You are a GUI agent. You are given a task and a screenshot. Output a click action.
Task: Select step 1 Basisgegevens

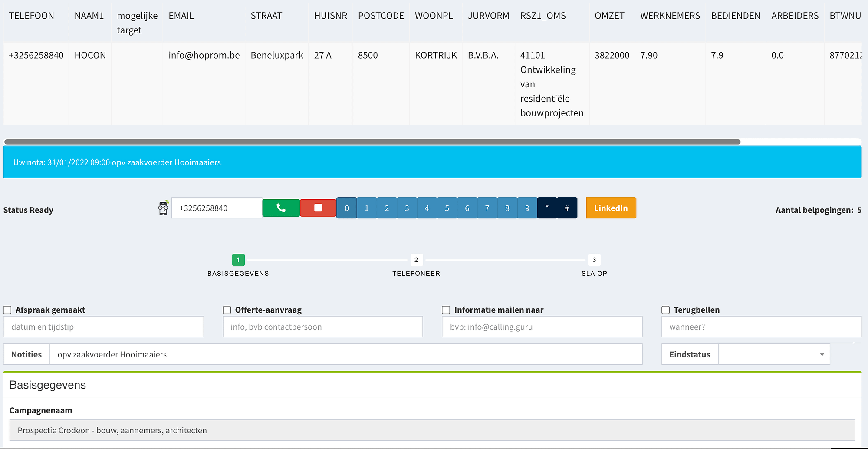pyautogui.click(x=238, y=260)
